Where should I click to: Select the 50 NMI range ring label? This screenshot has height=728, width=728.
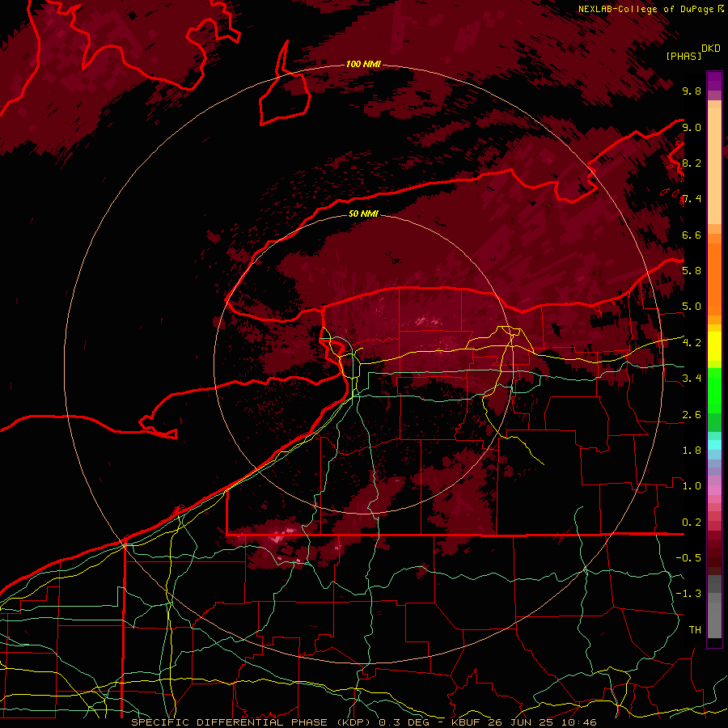pos(363,214)
